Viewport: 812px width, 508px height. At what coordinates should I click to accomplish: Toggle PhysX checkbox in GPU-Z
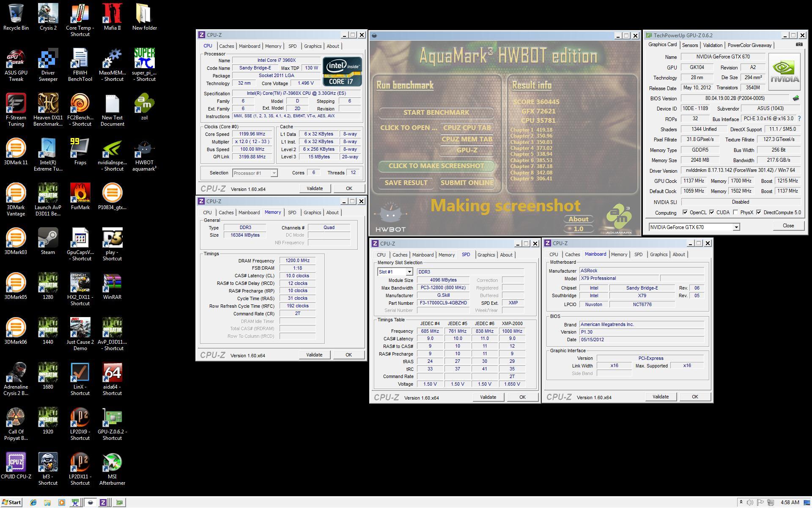735,213
